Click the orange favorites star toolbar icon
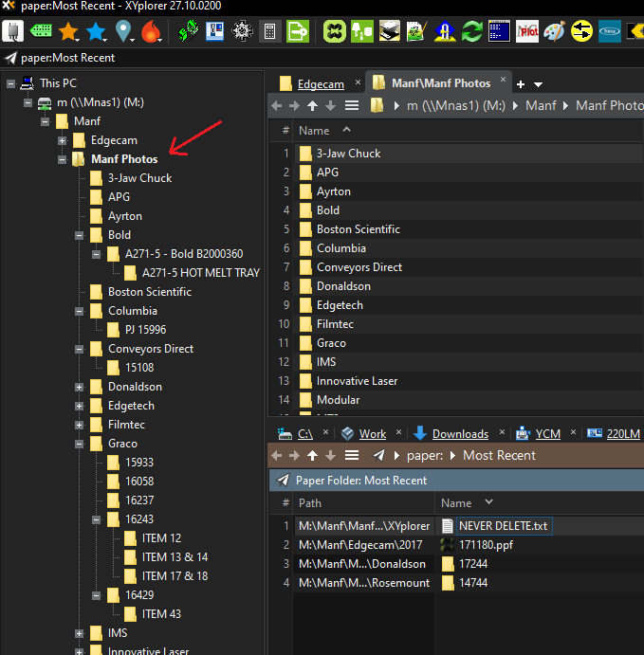This screenshot has height=655, width=644. point(68,31)
